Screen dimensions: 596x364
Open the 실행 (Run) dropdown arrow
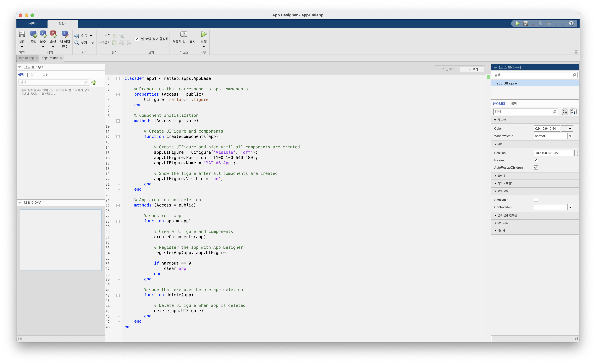click(204, 47)
